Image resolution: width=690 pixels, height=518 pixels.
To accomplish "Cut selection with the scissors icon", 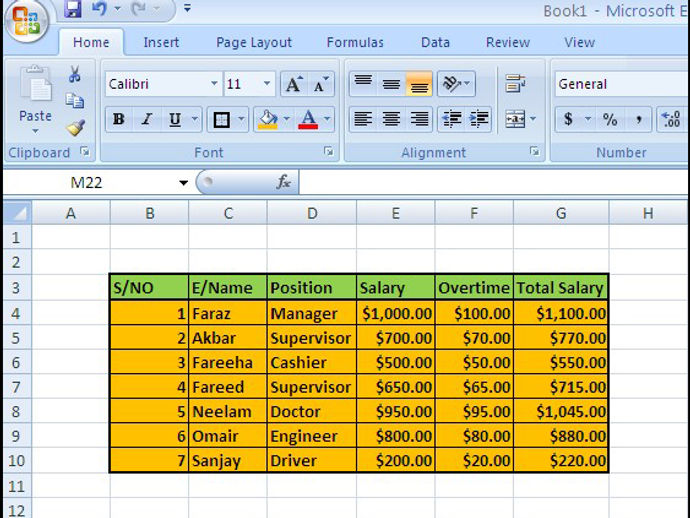I will pyautogui.click(x=75, y=74).
